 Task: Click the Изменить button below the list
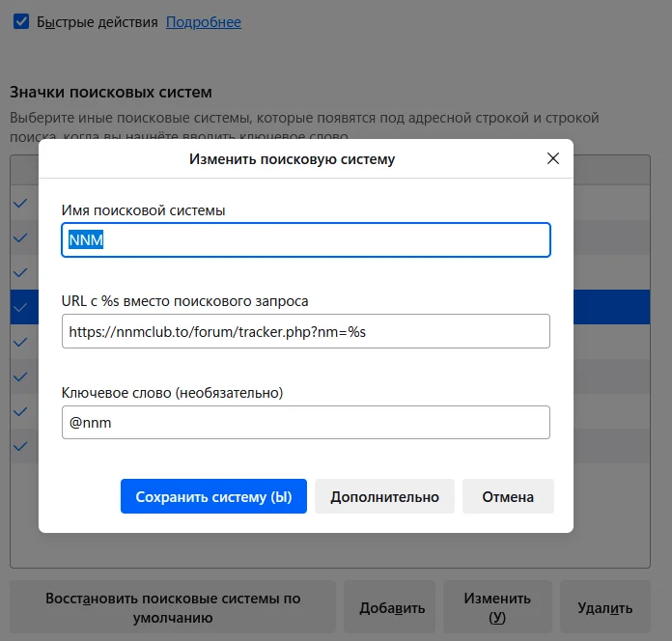pyautogui.click(x=497, y=608)
